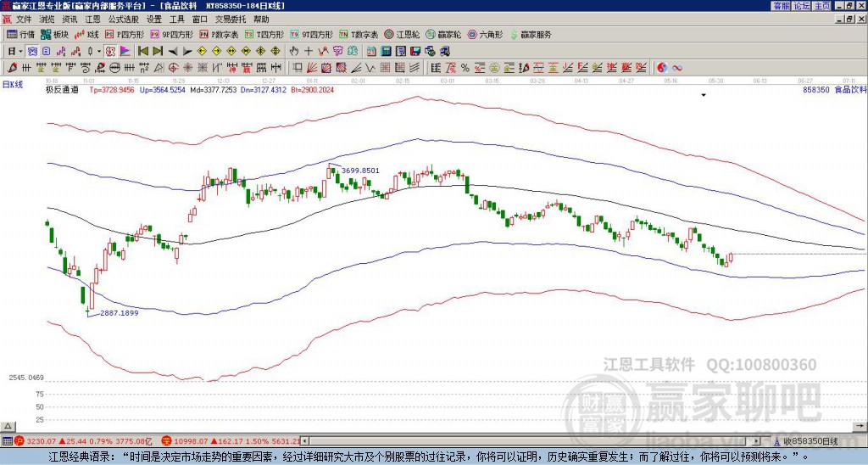Open the 9P四方形 tool
Viewport: 868px width, 465px height.
click(x=171, y=34)
